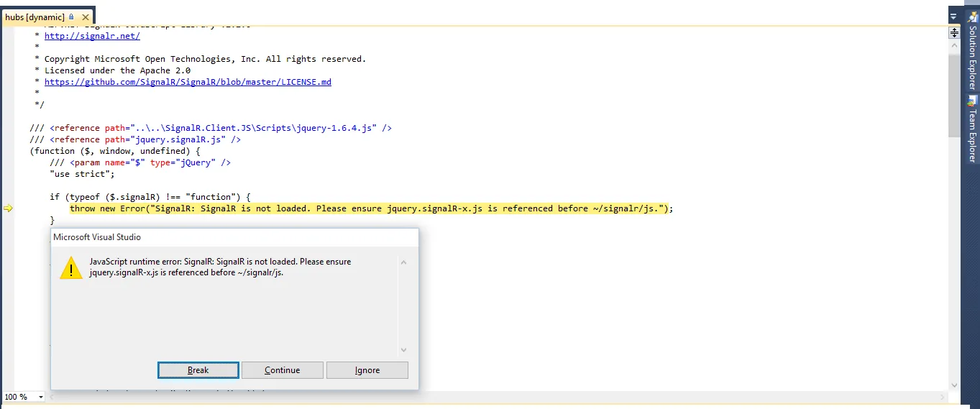The height and width of the screenshot is (409, 980).
Task: Click the lock icon on the hubs [dynamic] tab
Action: tap(72, 17)
